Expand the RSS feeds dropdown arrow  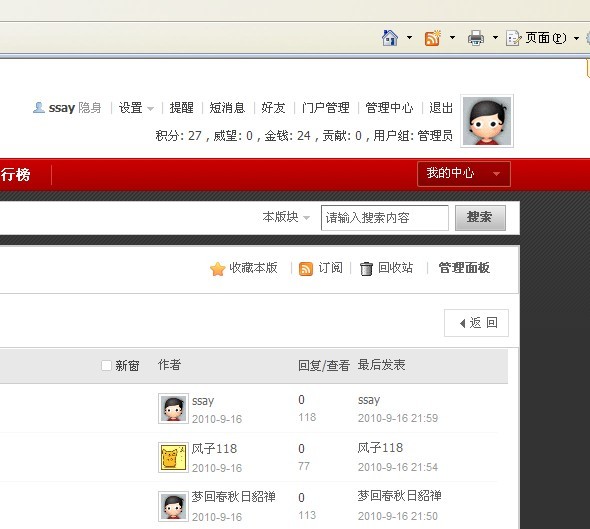pyautogui.click(x=452, y=38)
